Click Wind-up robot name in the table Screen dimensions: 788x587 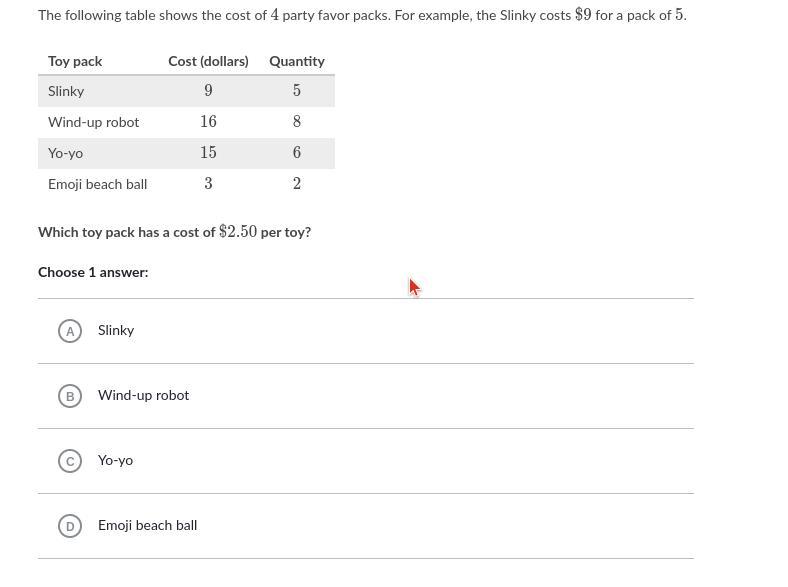tap(93, 122)
